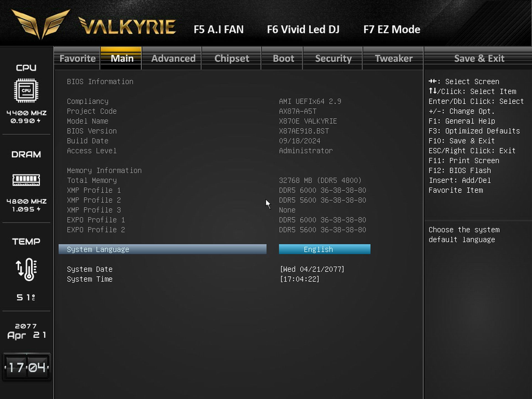Switch to the Security tab

coord(333,58)
